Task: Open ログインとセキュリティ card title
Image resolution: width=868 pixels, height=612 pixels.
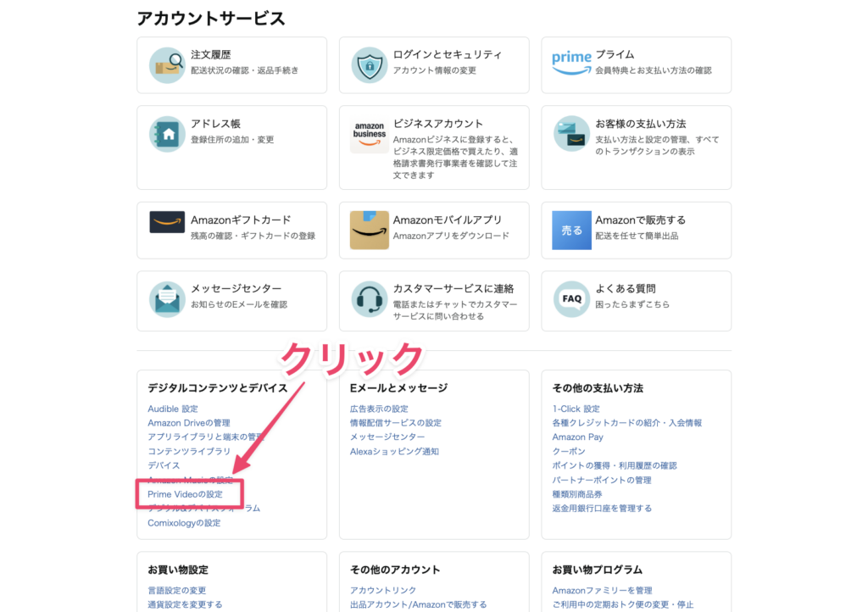Action: pyautogui.click(x=448, y=55)
